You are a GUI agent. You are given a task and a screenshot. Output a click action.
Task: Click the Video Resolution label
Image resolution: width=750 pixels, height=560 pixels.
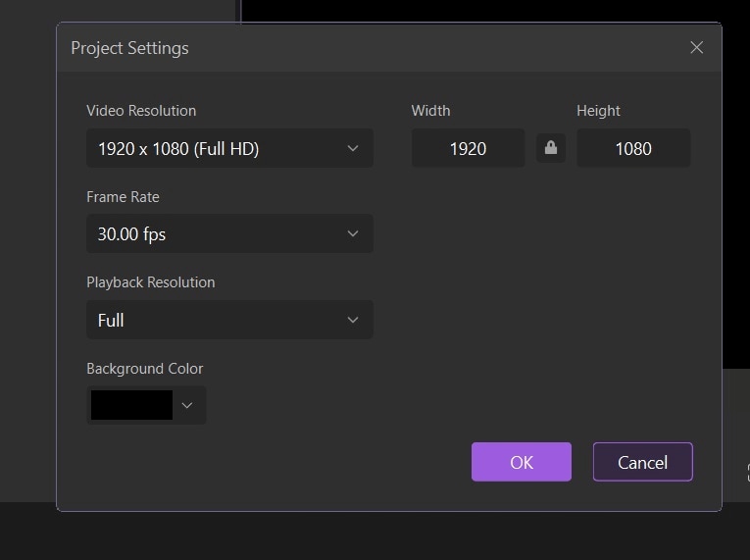[141, 111]
